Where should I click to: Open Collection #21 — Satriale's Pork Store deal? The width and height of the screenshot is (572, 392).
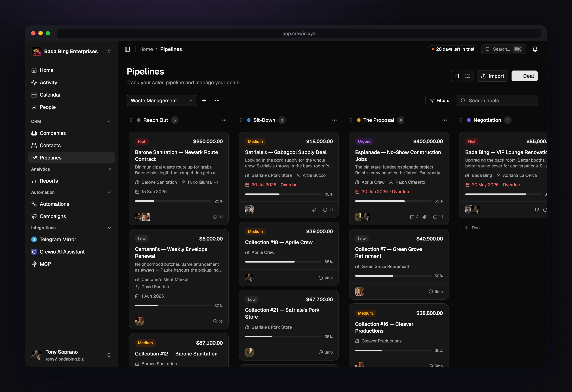[x=282, y=313]
